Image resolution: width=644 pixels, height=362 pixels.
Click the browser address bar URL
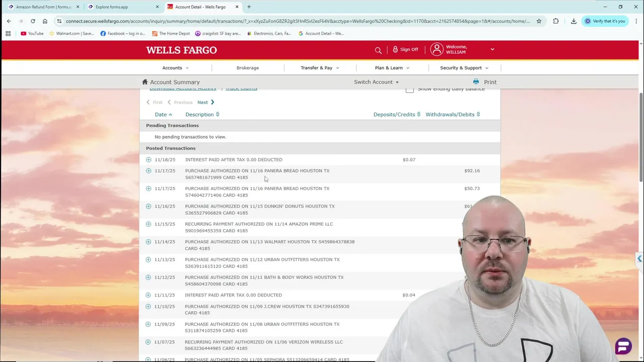click(x=297, y=21)
